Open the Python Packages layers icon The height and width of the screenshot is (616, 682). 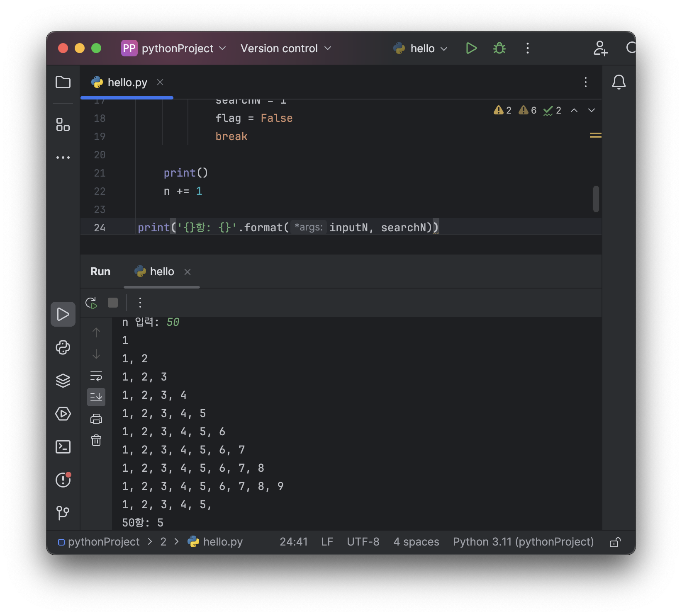pos(63,381)
